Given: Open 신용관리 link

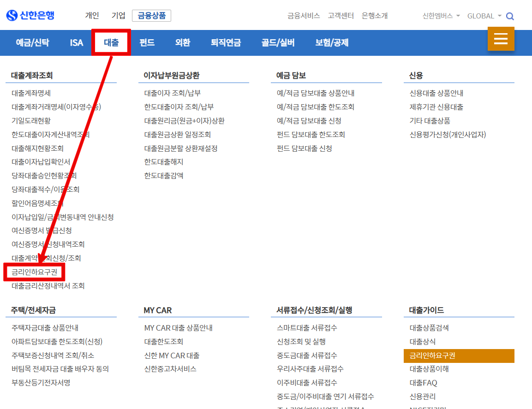Looking at the screenshot, I should pyautogui.click(x=422, y=397).
